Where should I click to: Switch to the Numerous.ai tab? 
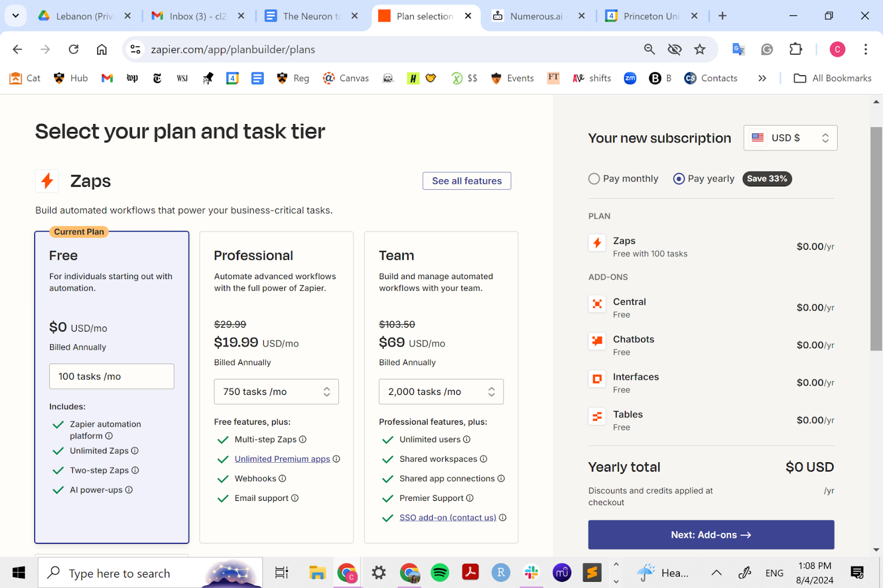tap(538, 16)
